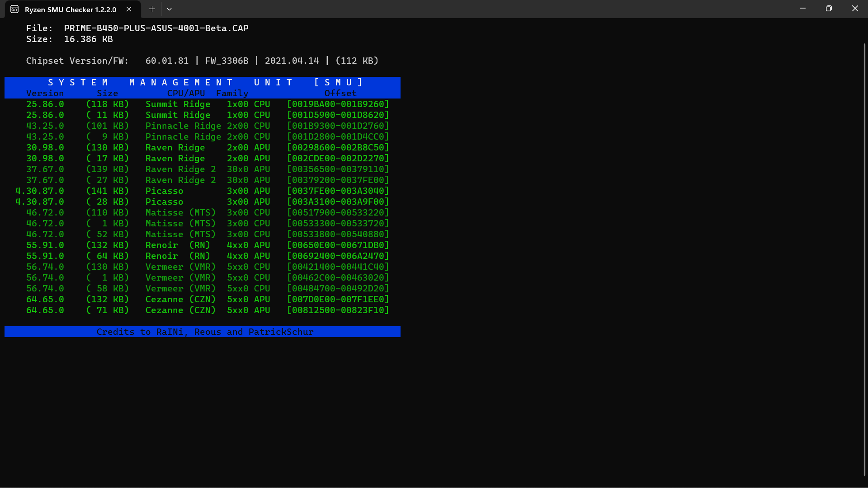Screen dimensions: 868x488
Task: Open a new terminal tab with the plus icon
Action: [152, 9]
